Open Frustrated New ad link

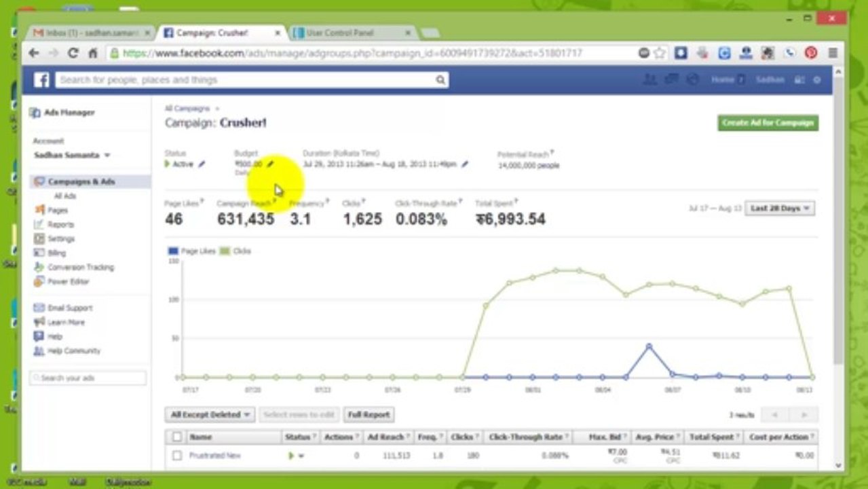click(x=214, y=456)
